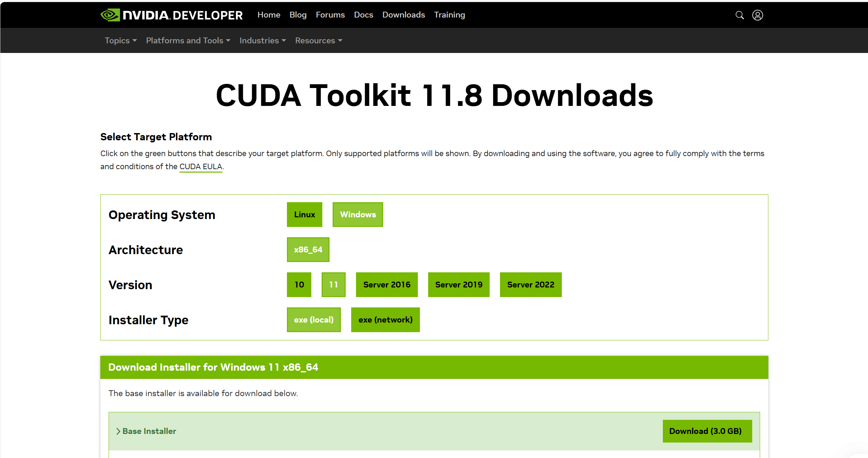Viewport: 868px width, 458px height.
Task: Expand the Resources dropdown menu
Action: click(319, 41)
